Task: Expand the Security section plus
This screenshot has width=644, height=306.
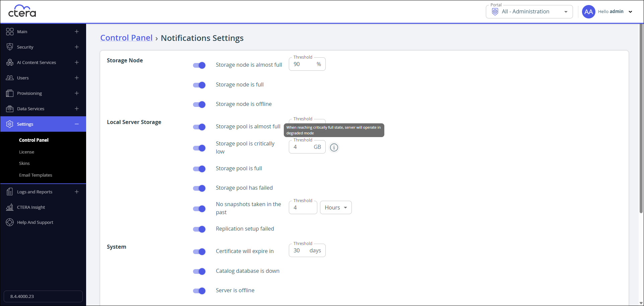Action: click(x=77, y=47)
